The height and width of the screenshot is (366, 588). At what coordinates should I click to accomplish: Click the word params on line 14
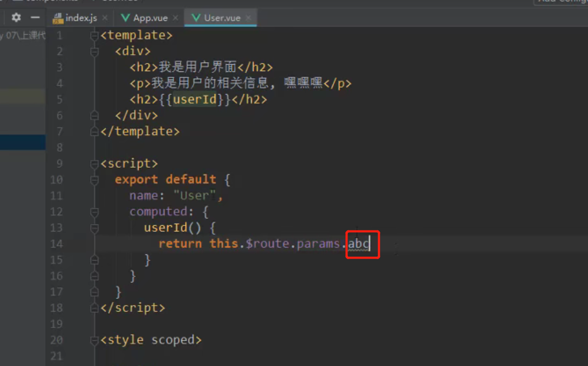click(x=318, y=244)
